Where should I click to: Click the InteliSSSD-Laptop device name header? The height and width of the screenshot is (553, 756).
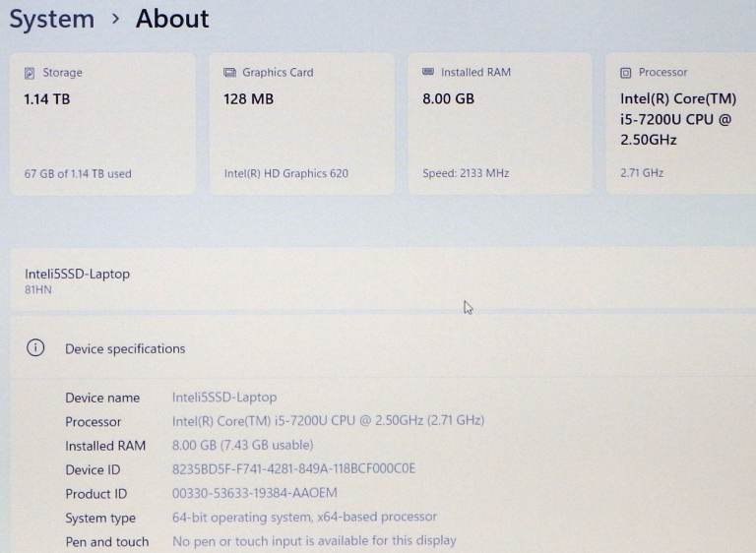(77, 274)
